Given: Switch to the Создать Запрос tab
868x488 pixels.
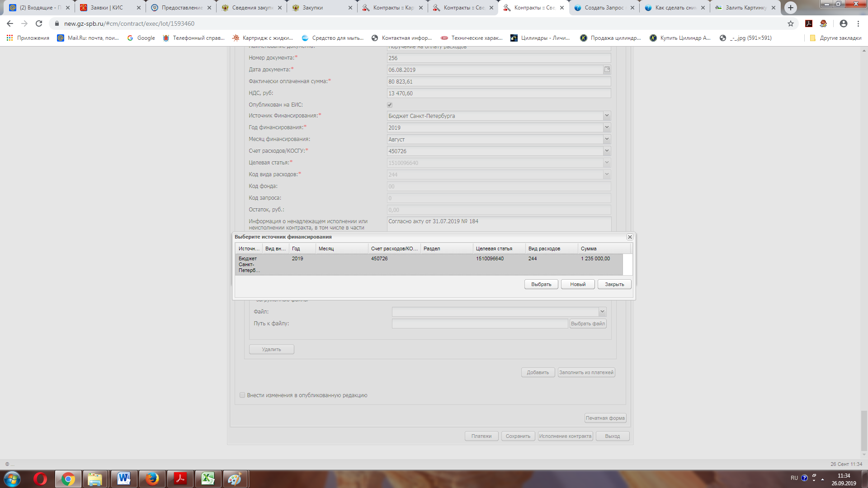Looking at the screenshot, I should click(x=604, y=8).
